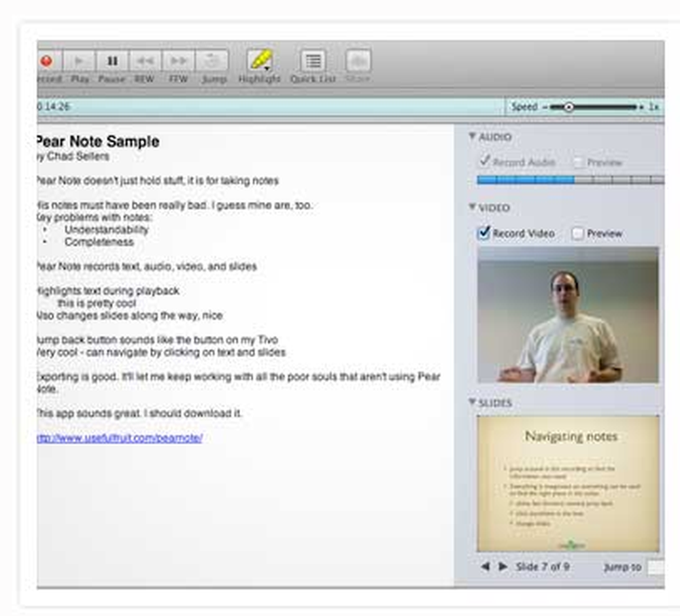The width and height of the screenshot is (680, 616).
Task: Collapse the VIDEO section triangle
Action: coord(473,207)
